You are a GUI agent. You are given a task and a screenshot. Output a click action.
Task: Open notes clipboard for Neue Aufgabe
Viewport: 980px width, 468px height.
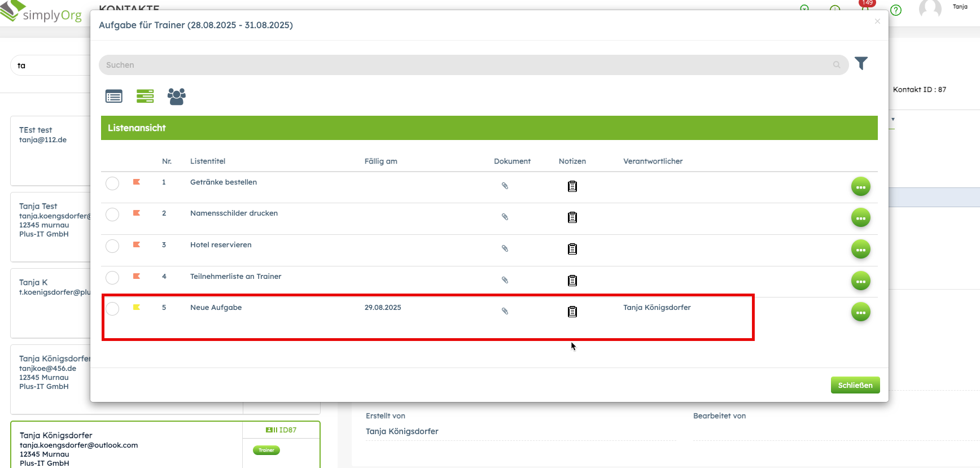pyautogui.click(x=572, y=312)
